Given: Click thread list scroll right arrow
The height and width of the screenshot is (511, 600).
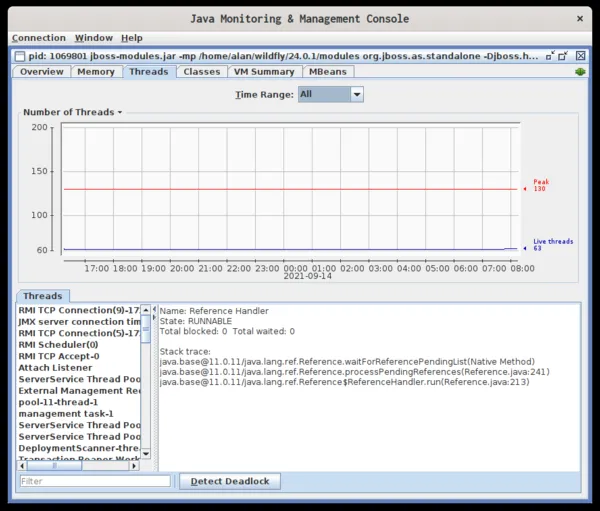Looking at the screenshot, I should 134,466.
